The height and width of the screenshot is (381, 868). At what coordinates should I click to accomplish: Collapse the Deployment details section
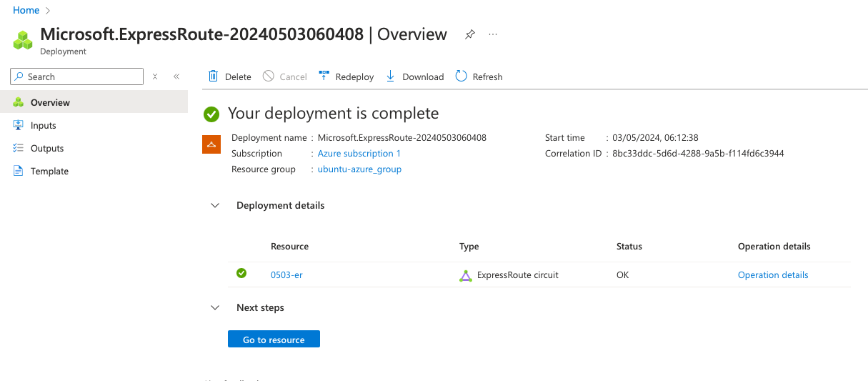[214, 205]
